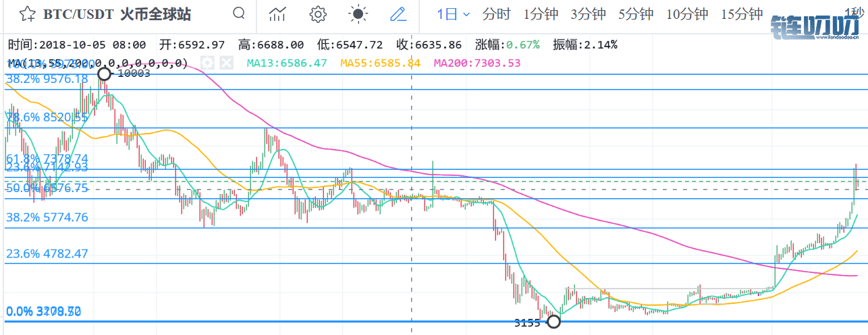The width and height of the screenshot is (868, 335).
Task: Select the 1分钟 interval
Action: [x=540, y=14]
